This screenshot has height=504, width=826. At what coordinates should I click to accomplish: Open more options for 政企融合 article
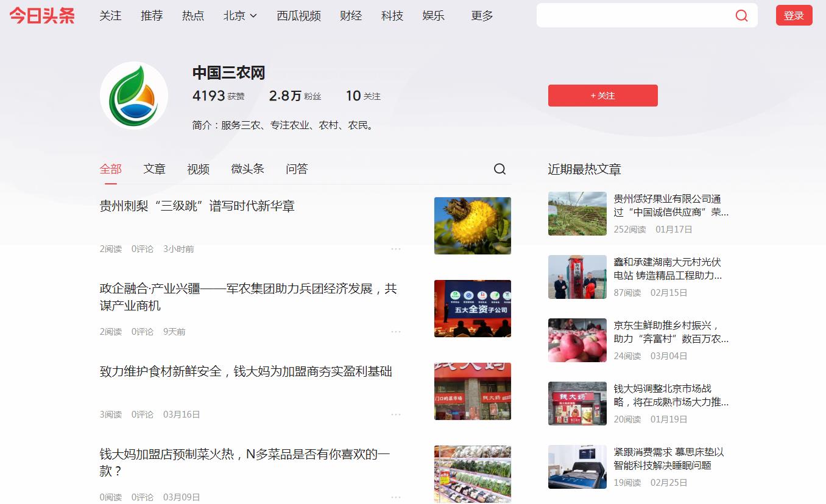click(396, 332)
